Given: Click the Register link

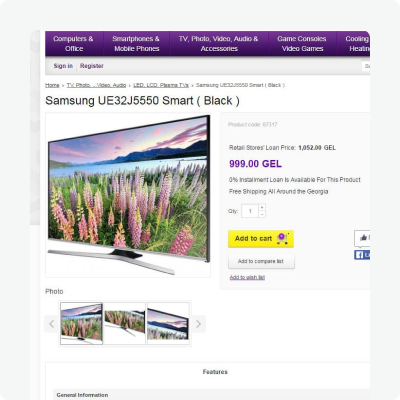Looking at the screenshot, I should click(x=92, y=66).
